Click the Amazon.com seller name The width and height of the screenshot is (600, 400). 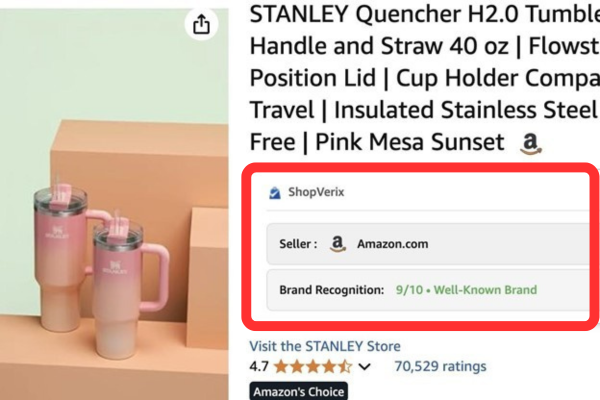(392, 243)
